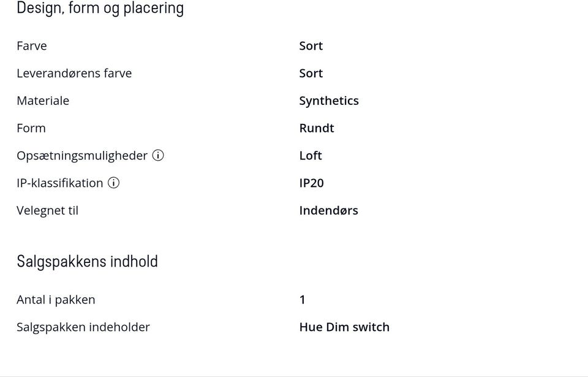Click the Antal i pakken label
This screenshot has width=588, height=377.
click(x=56, y=300)
